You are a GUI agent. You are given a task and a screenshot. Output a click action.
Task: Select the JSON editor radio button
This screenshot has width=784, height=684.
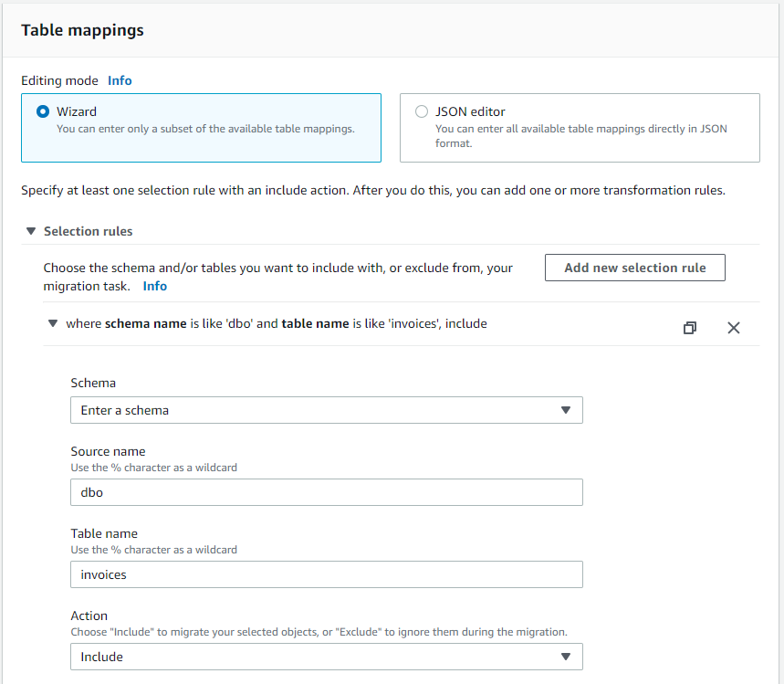click(421, 112)
